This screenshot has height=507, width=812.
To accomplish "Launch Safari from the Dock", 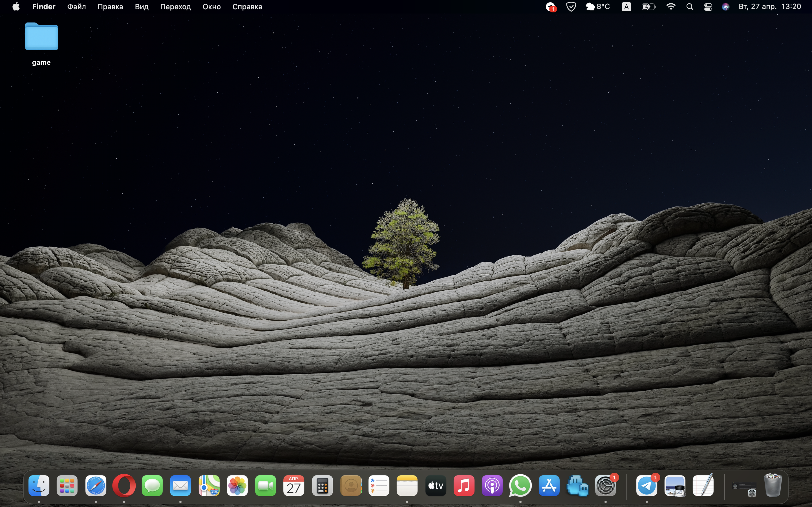I will 96,486.
